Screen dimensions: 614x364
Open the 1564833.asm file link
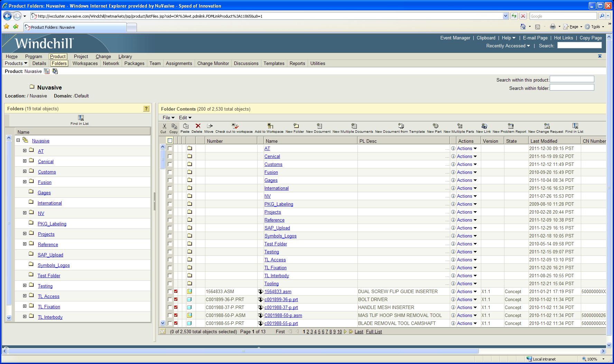278,291
